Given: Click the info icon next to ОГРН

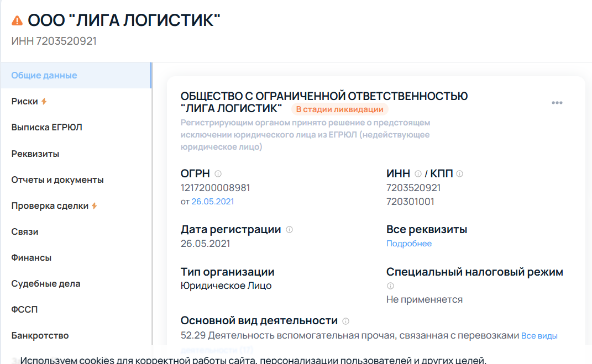Looking at the screenshot, I should click(x=218, y=173).
